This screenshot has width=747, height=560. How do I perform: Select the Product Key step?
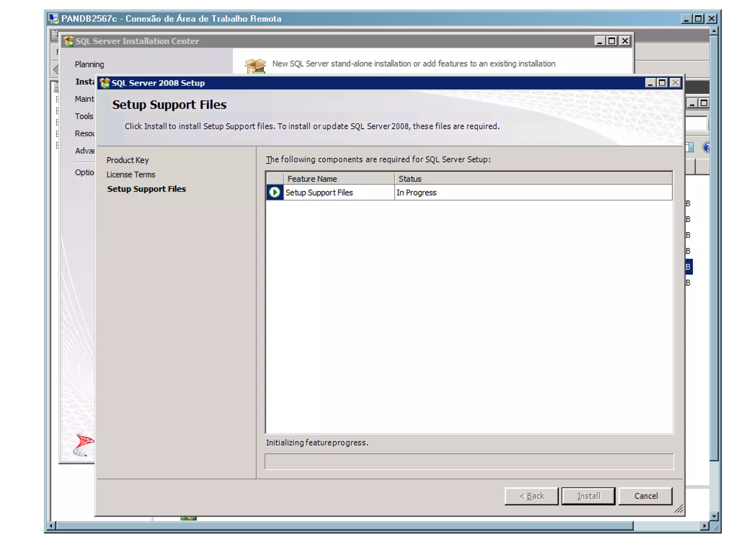(128, 160)
